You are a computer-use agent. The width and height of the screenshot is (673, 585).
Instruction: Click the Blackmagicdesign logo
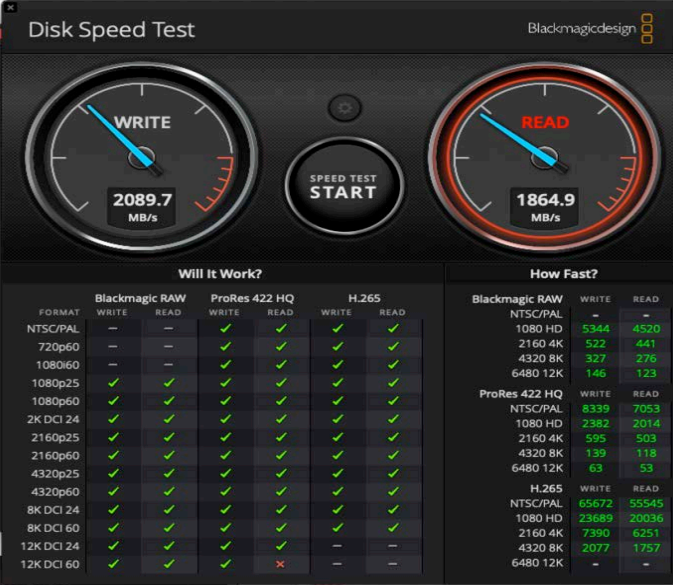[590, 29]
